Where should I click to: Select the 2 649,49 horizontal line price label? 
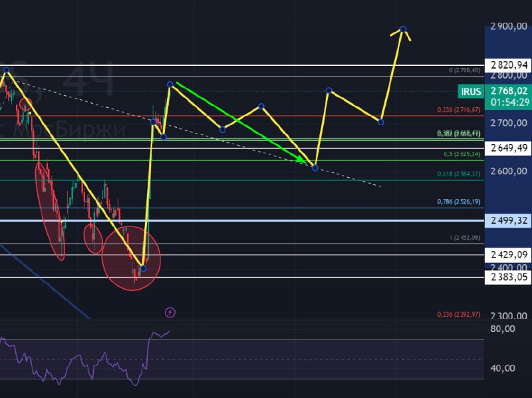(x=508, y=148)
